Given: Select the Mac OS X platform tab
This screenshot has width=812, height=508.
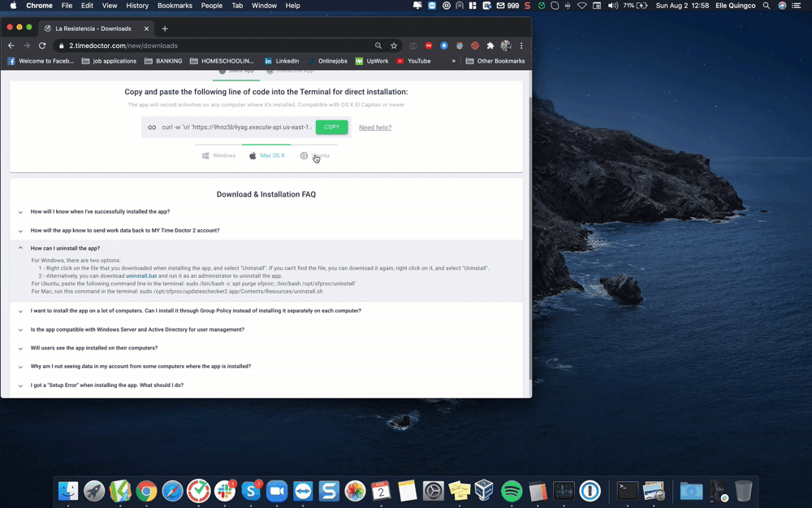Looking at the screenshot, I should coord(266,155).
